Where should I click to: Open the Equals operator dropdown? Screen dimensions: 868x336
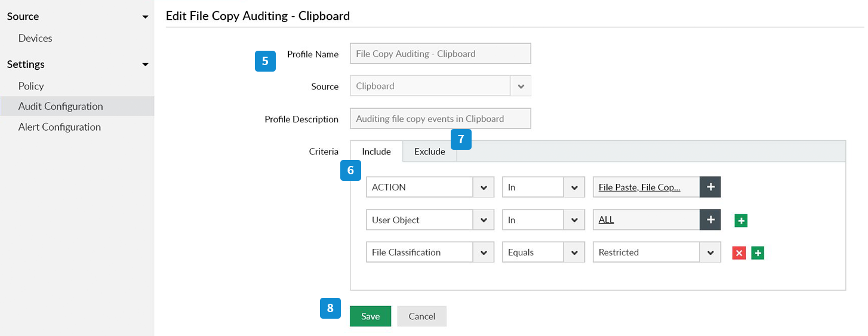pyautogui.click(x=574, y=252)
